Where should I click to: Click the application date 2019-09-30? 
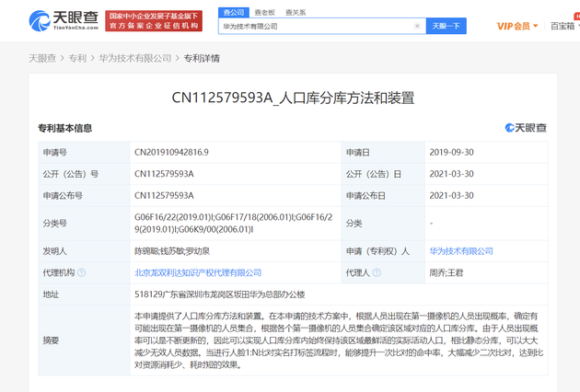coord(451,152)
